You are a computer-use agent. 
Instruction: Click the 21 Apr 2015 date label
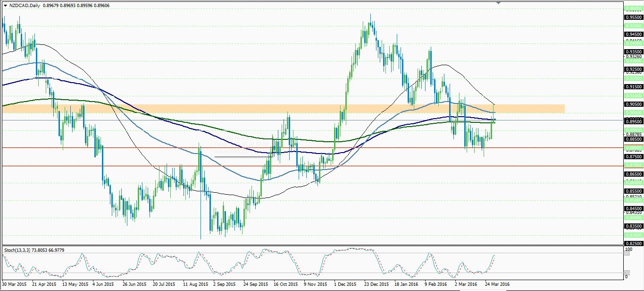[x=44, y=285]
